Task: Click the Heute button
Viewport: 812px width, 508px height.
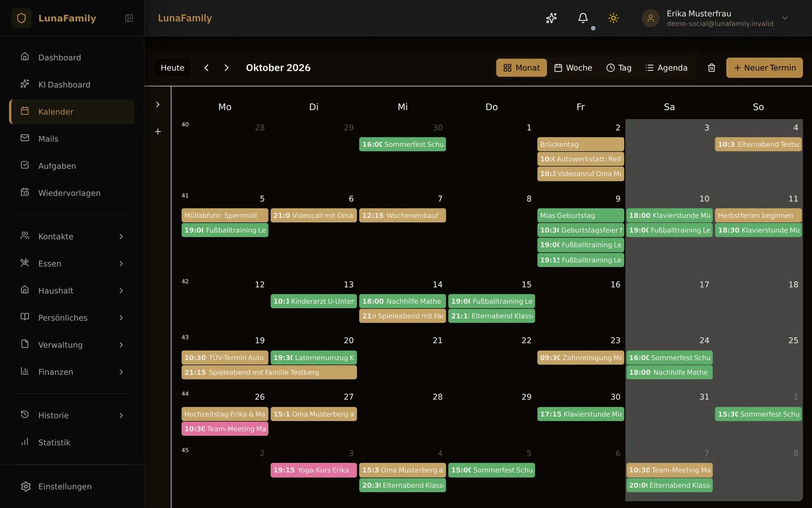Action: point(173,68)
